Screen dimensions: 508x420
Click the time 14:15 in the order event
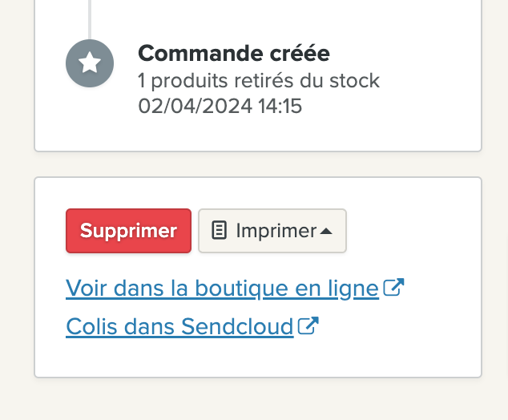click(280, 107)
